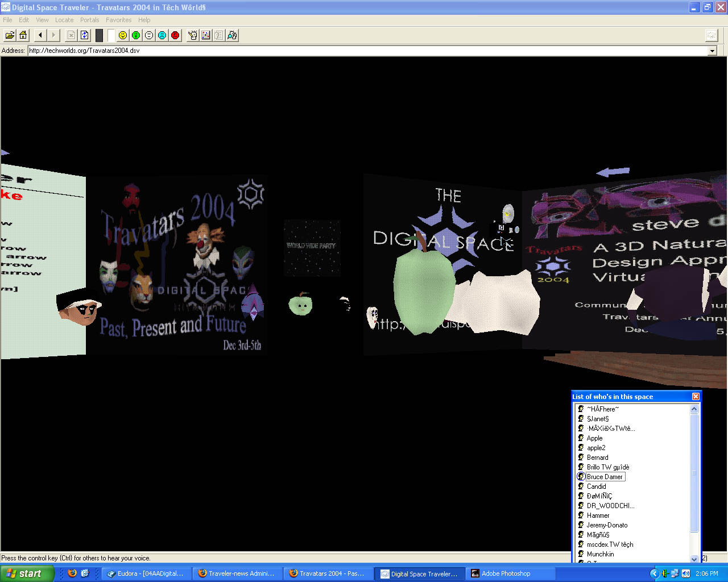
Task: Click the avatar icon beside Candid
Action: point(581,487)
